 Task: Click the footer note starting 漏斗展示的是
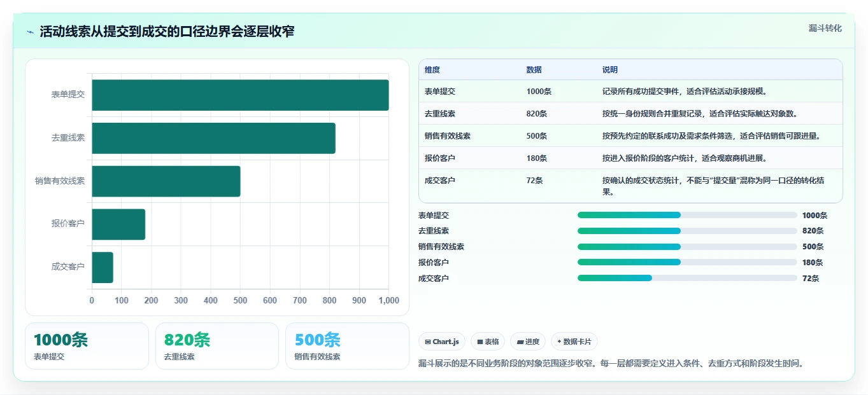tap(611, 364)
